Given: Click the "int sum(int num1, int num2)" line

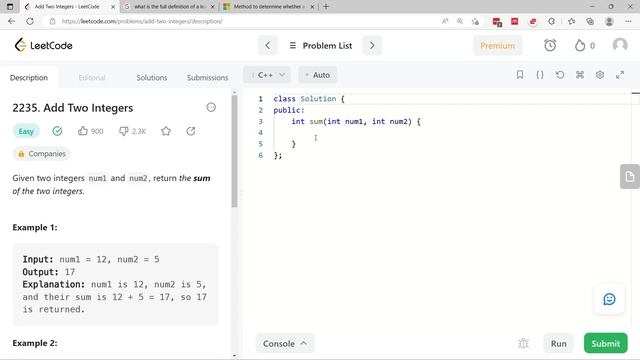Looking at the screenshot, I should [356, 122].
